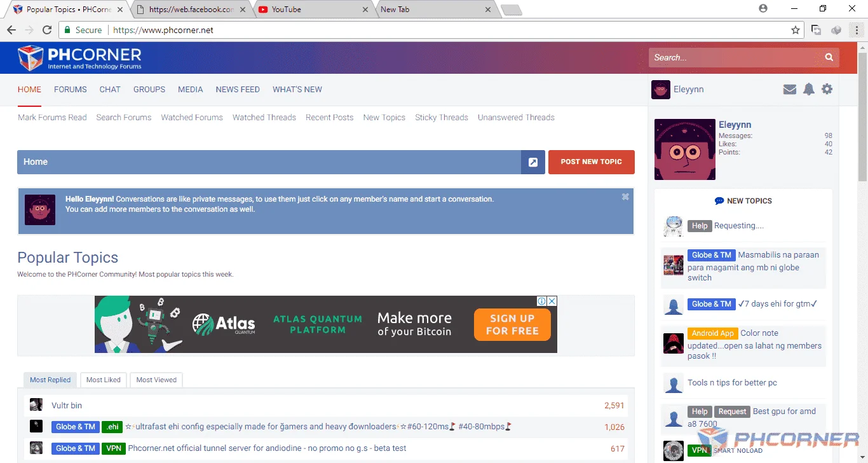
Task: Open Chrome three-dot menu
Action: (856, 30)
